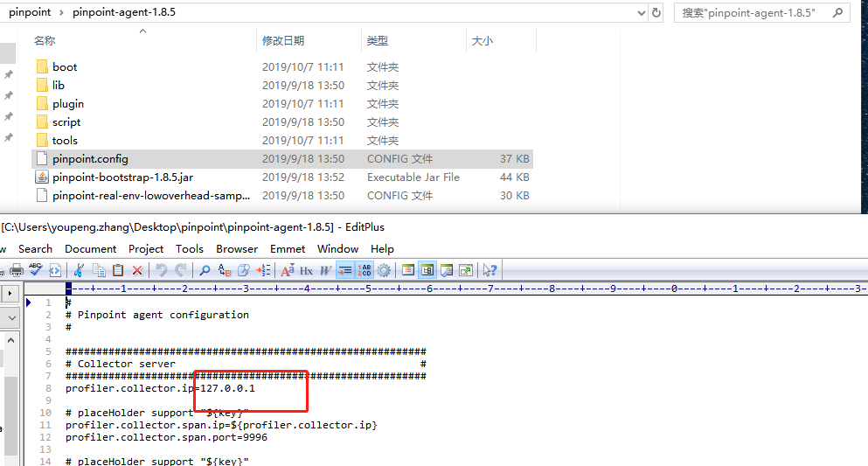The width and height of the screenshot is (868, 466).
Task: Cut selection with the scissors icon
Action: coord(80,270)
